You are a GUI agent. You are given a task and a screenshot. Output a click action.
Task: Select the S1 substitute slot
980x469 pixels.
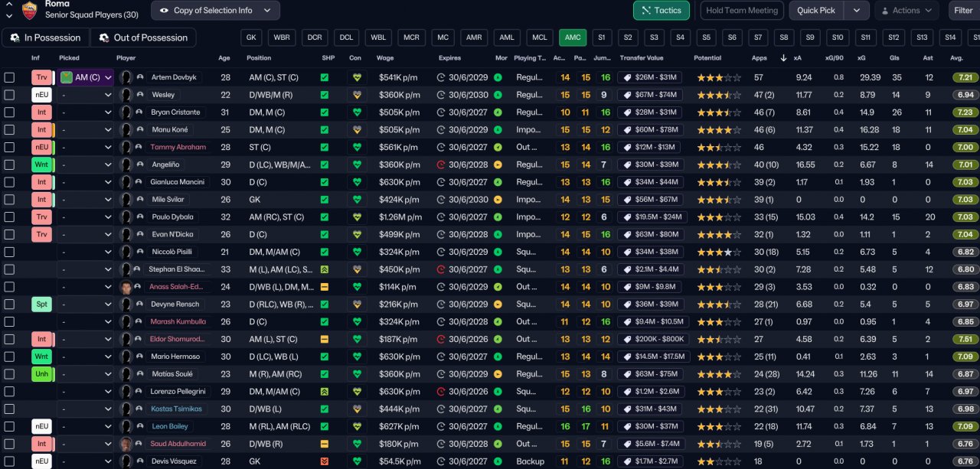point(601,37)
